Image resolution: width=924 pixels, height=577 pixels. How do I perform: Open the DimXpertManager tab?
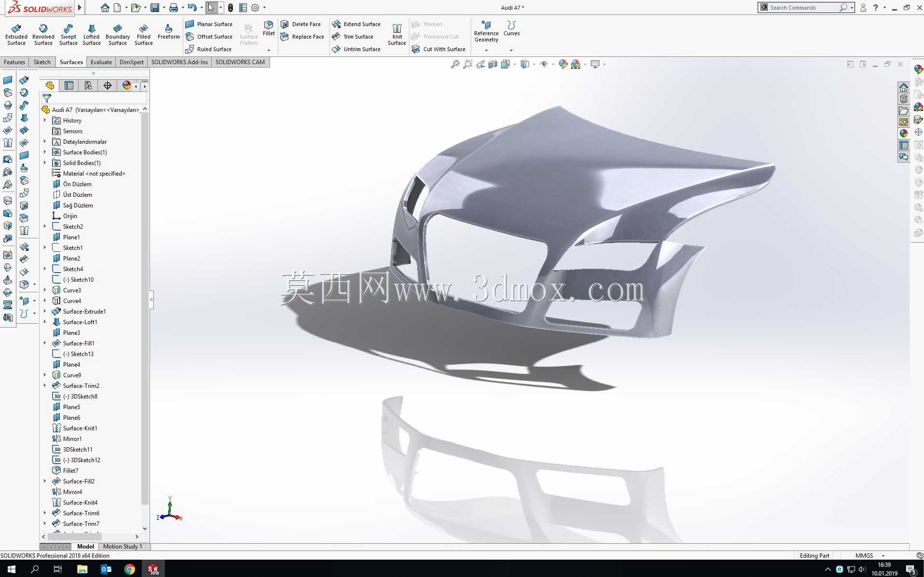[108, 85]
